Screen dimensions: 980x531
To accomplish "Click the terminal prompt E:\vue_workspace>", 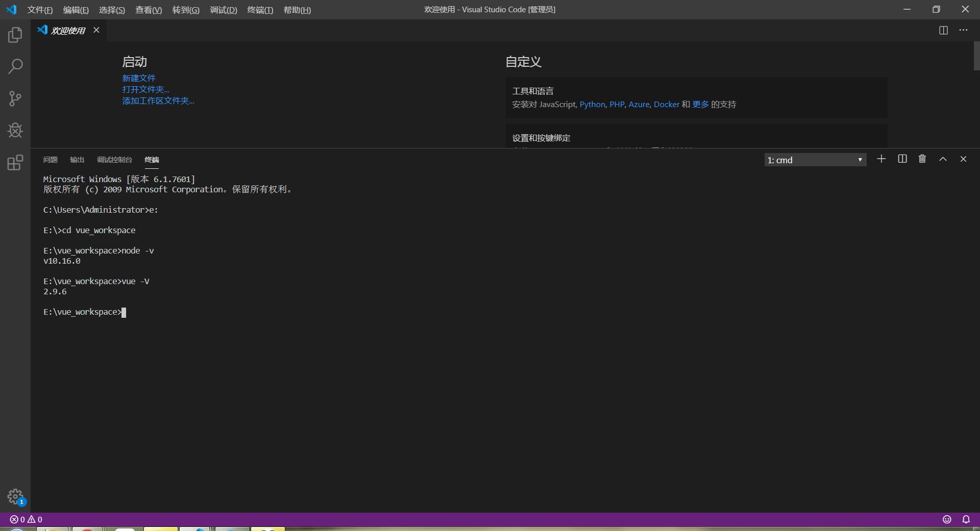I will click(82, 312).
